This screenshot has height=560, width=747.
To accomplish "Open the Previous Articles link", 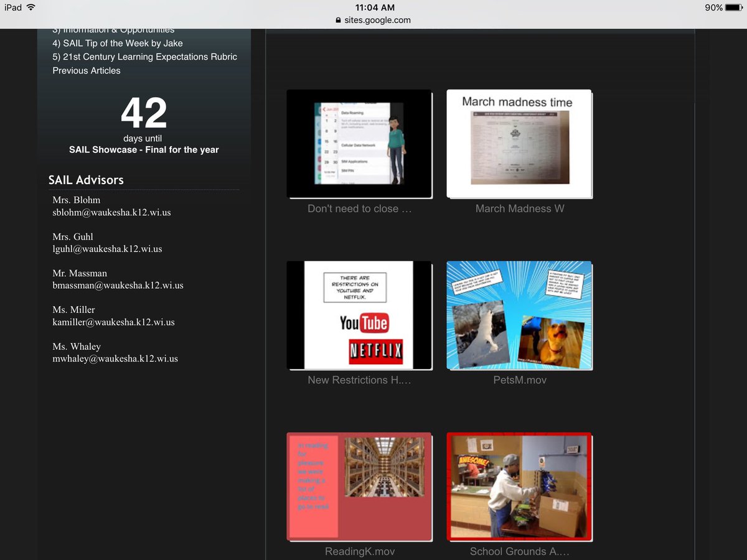I will [x=87, y=70].
